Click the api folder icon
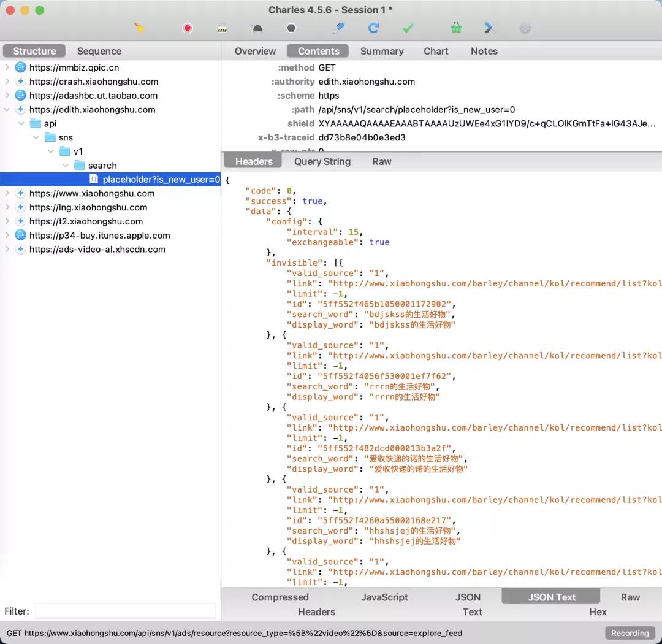This screenshot has height=644, width=662. tap(36, 123)
